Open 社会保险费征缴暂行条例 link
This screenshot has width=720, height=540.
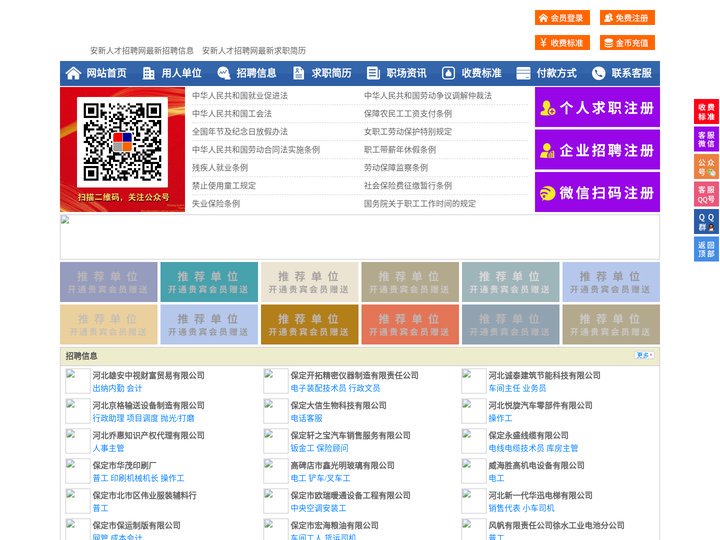click(408, 186)
